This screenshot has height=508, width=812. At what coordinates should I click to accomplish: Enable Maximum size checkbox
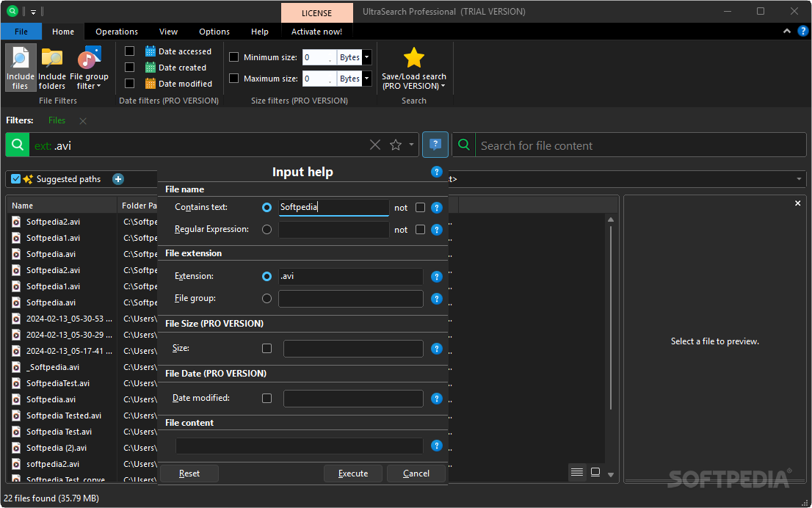(234, 79)
